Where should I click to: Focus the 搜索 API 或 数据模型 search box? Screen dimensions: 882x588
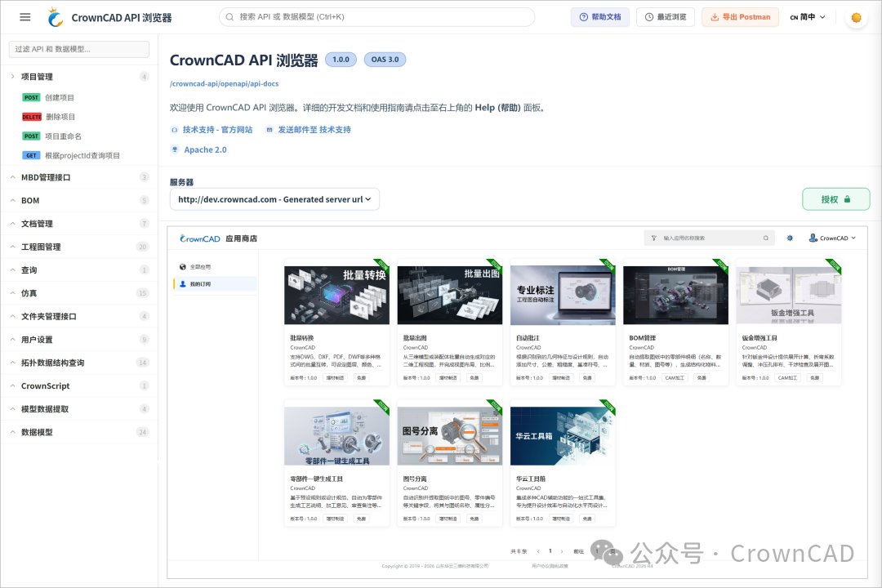(x=376, y=17)
